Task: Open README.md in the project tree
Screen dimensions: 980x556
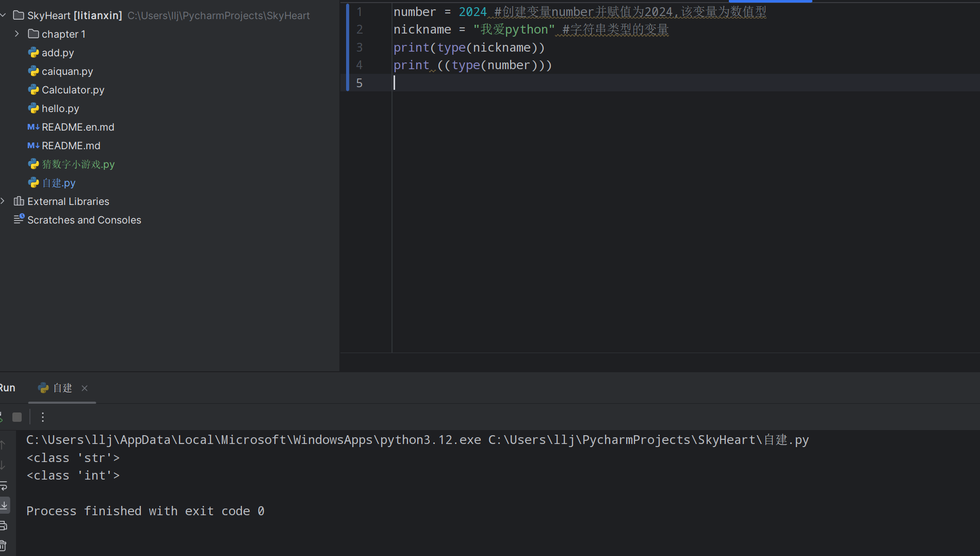Action: [71, 146]
